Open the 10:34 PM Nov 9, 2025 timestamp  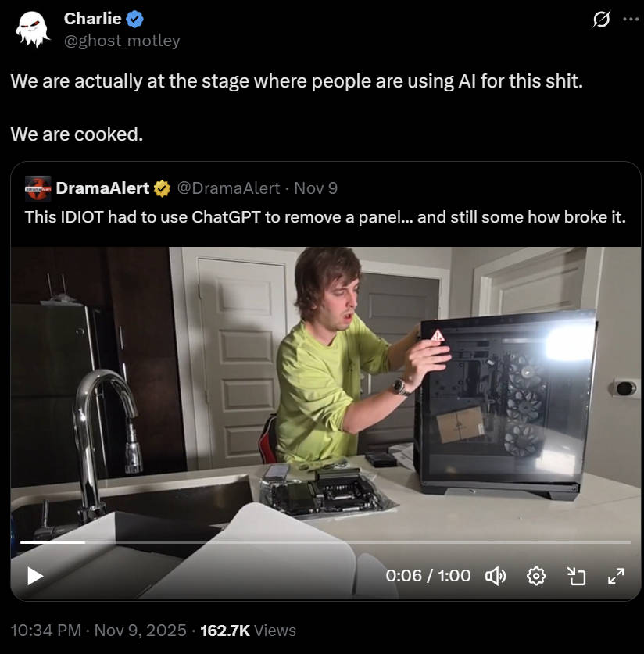coord(98,630)
